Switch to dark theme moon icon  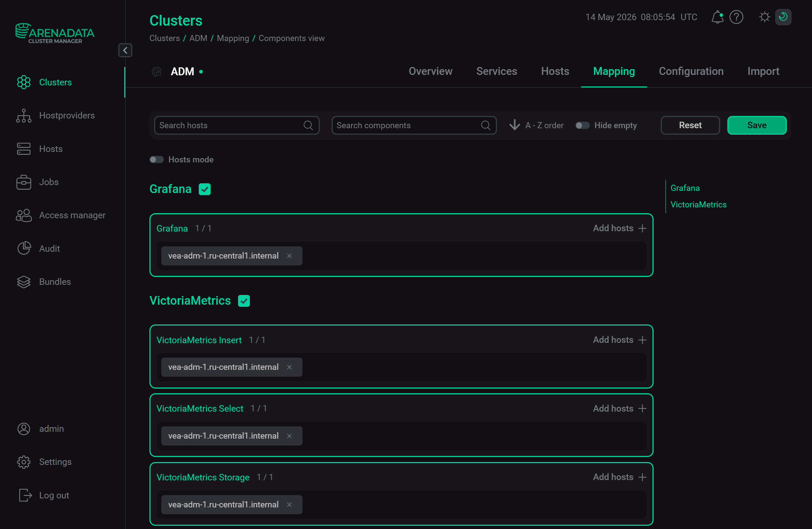[783, 17]
